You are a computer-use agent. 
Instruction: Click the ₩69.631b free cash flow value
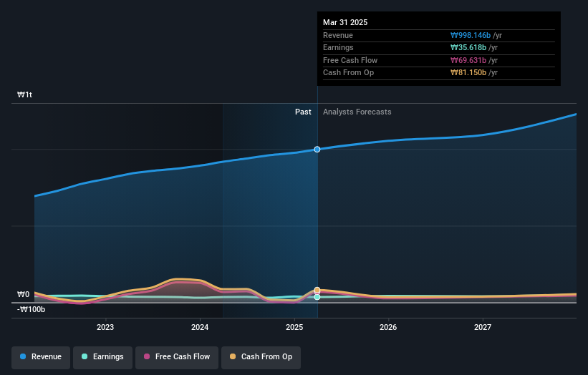point(468,60)
